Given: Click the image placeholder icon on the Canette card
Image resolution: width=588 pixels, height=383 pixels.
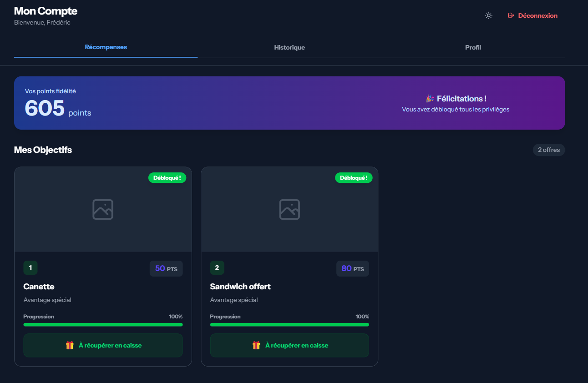Looking at the screenshot, I should point(103,209).
